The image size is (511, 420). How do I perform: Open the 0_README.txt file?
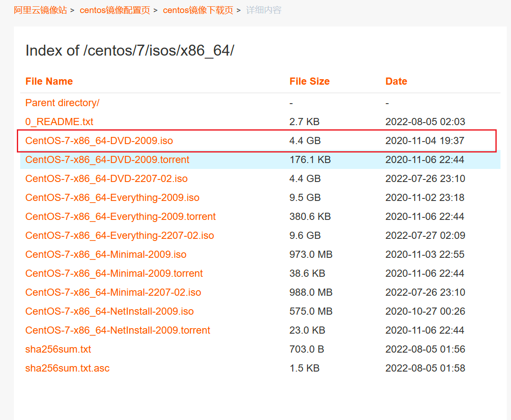coord(59,122)
